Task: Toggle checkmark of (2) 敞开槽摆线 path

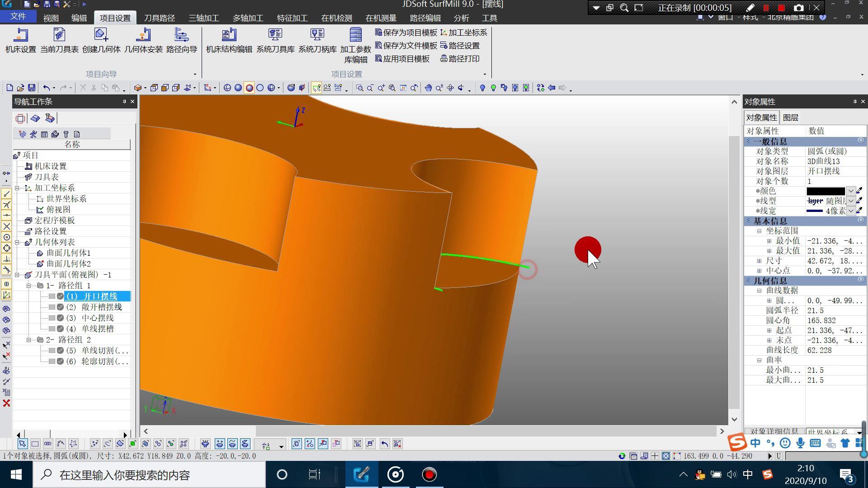Action: 60,307
